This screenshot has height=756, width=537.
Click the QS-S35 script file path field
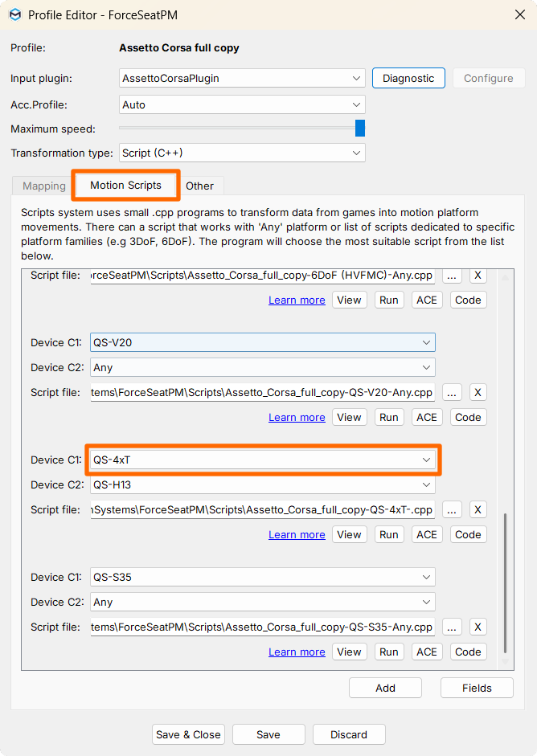pyautogui.click(x=262, y=627)
